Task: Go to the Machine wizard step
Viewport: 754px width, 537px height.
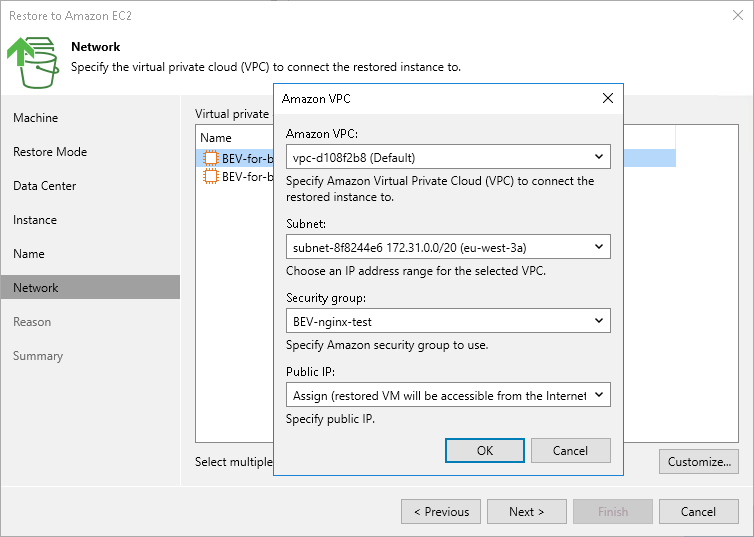Action: (x=36, y=118)
